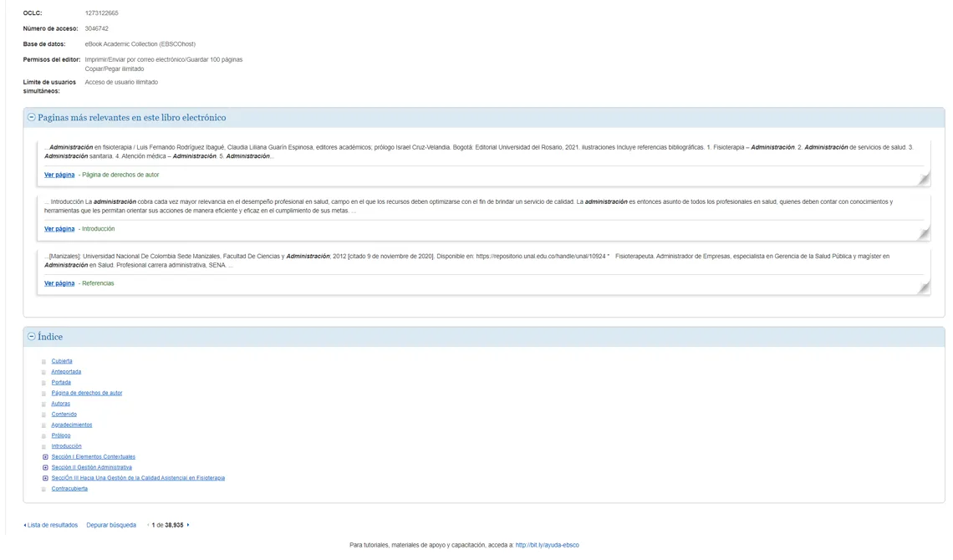The height and width of the screenshot is (560, 953).
Task: Return to Lista de resultados
Action: pos(51,525)
